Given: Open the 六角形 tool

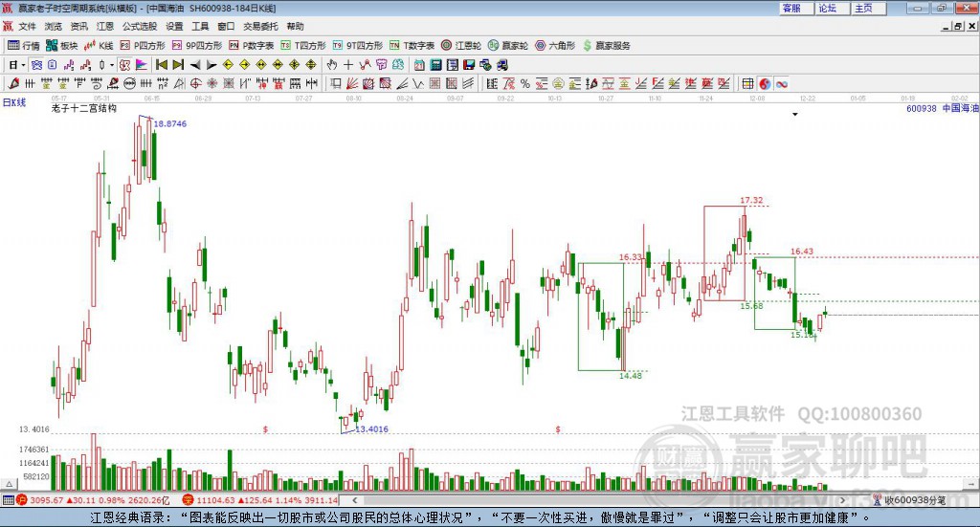Looking at the screenshot, I should pyautogui.click(x=555, y=46).
